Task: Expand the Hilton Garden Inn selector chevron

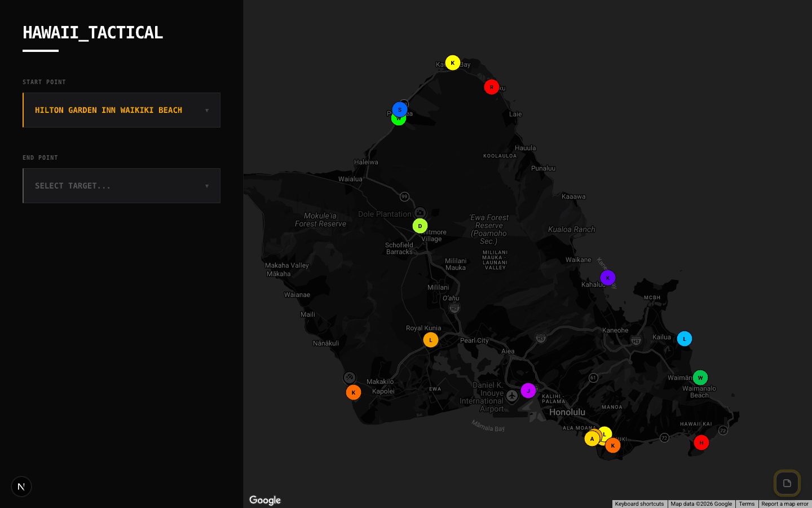Action: 207,110
